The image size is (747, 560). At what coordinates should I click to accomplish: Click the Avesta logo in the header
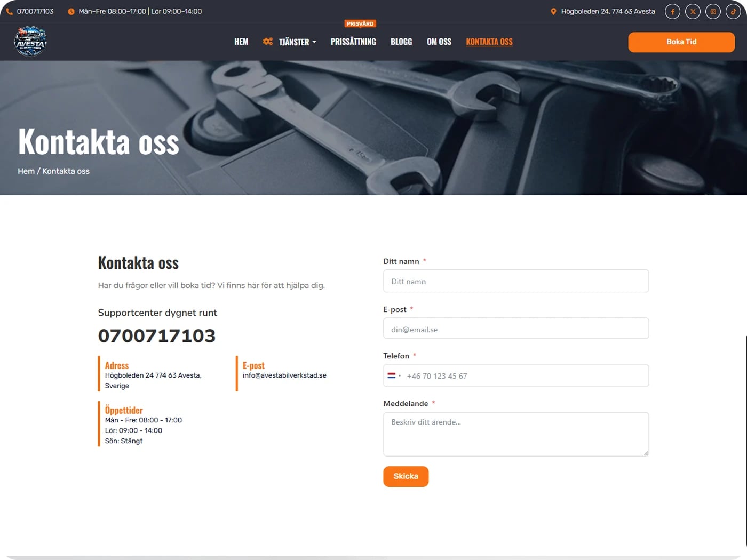(x=30, y=42)
